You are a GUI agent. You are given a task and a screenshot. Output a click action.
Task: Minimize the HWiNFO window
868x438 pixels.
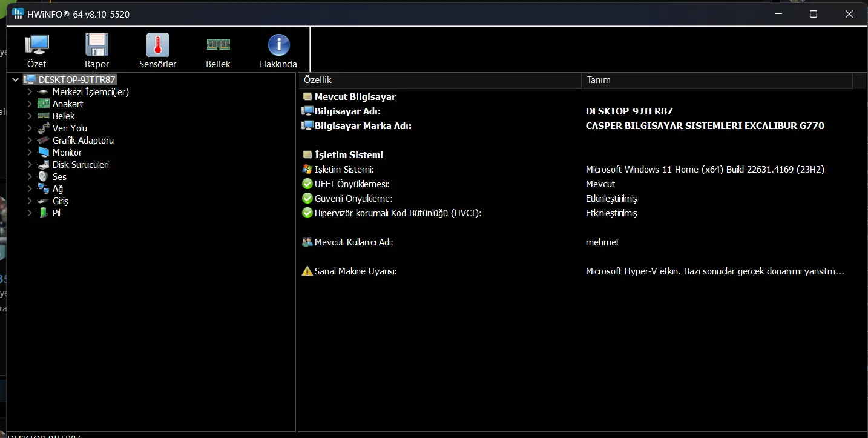point(778,13)
